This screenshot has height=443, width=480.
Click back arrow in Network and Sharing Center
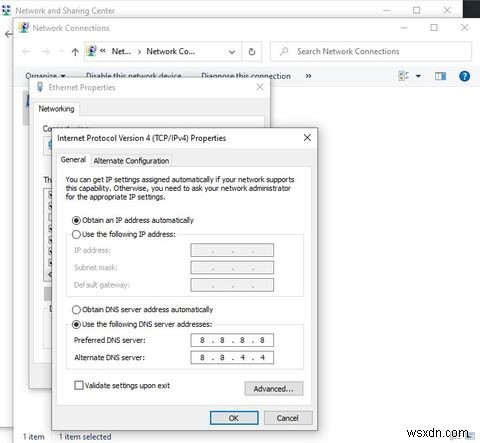click(8, 34)
